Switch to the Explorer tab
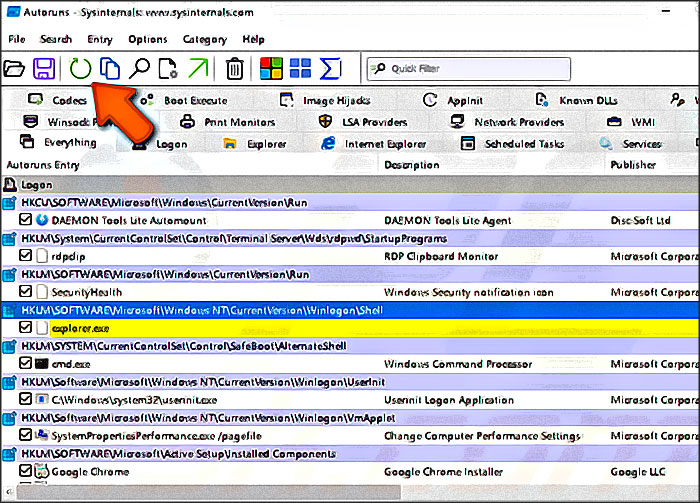The image size is (700, 503). (x=254, y=144)
